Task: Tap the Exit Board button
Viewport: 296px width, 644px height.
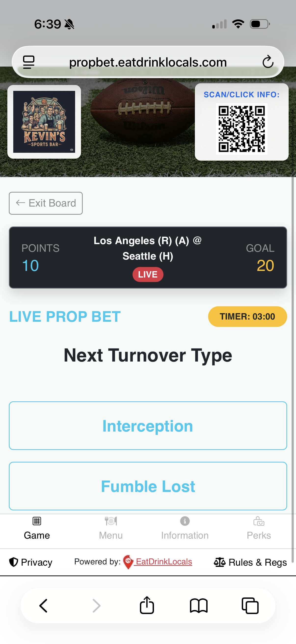Action: coord(46,203)
